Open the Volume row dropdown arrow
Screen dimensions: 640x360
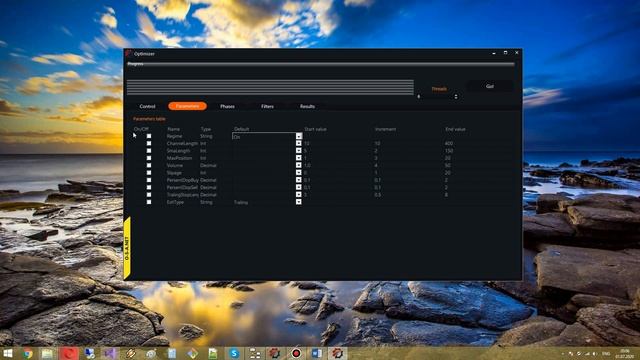[299, 165]
